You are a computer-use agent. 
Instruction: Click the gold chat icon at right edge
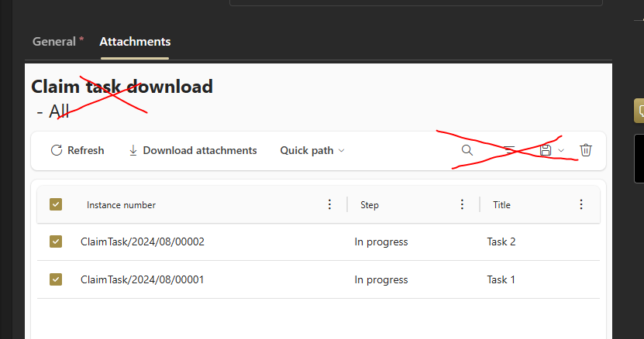639,111
